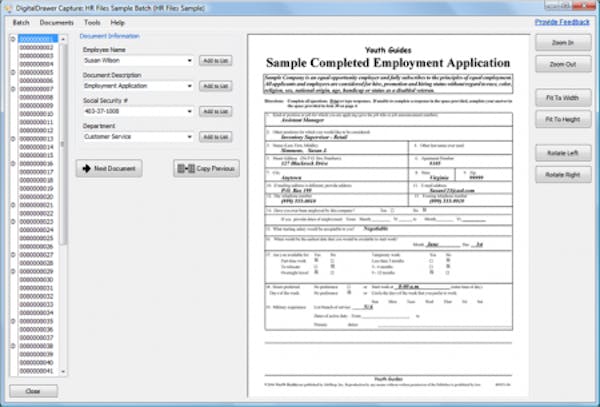Select document 0000000004 in the list
The image size is (600, 407).
pos(36,64)
